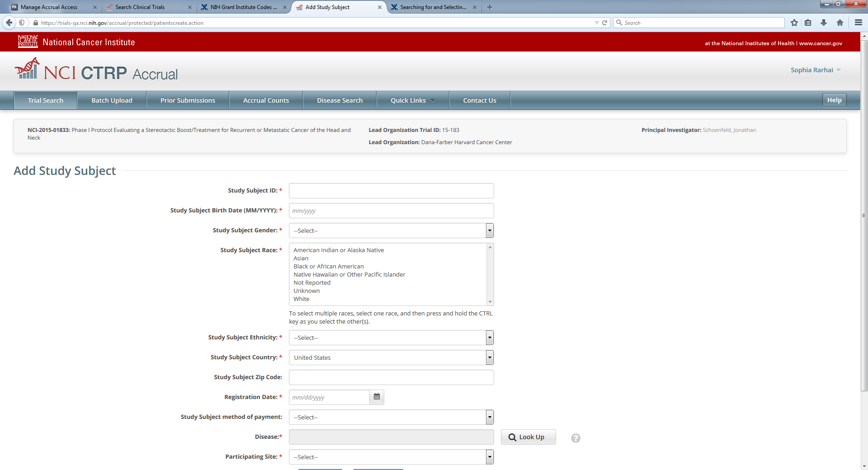Screen dimensions: 868x470
Task: Close the Add Study Subject tab
Action: (x=380, y=7)
